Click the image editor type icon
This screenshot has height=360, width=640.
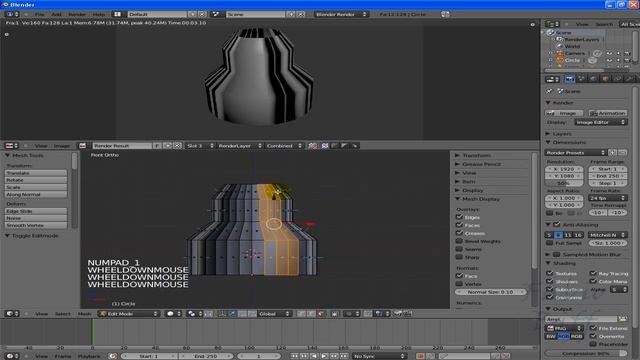[x=11, y=145]
